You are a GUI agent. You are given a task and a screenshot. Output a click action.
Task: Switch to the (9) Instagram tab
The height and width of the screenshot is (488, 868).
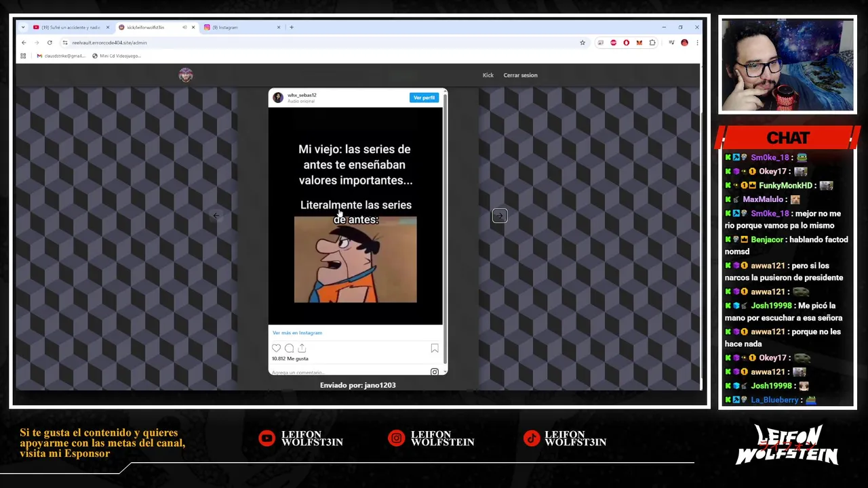tap(243, 27)
